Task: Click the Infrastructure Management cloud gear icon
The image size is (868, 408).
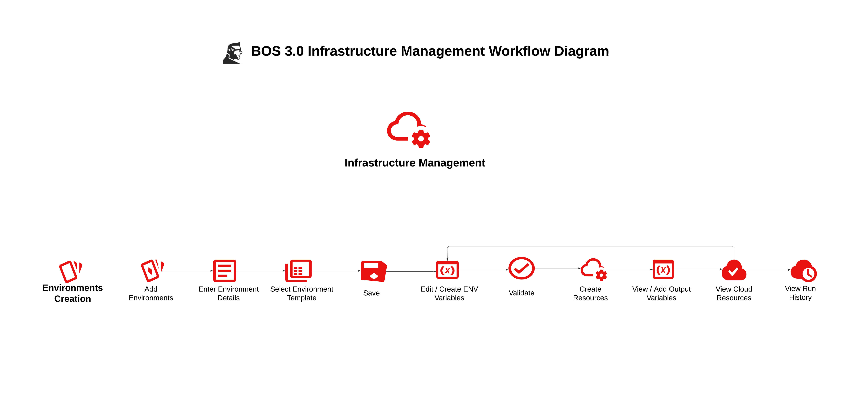Action: point(408,130)
